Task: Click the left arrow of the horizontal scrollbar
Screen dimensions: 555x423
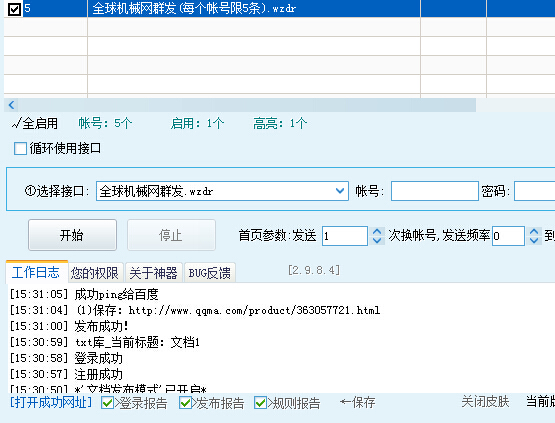Action: 11,105
